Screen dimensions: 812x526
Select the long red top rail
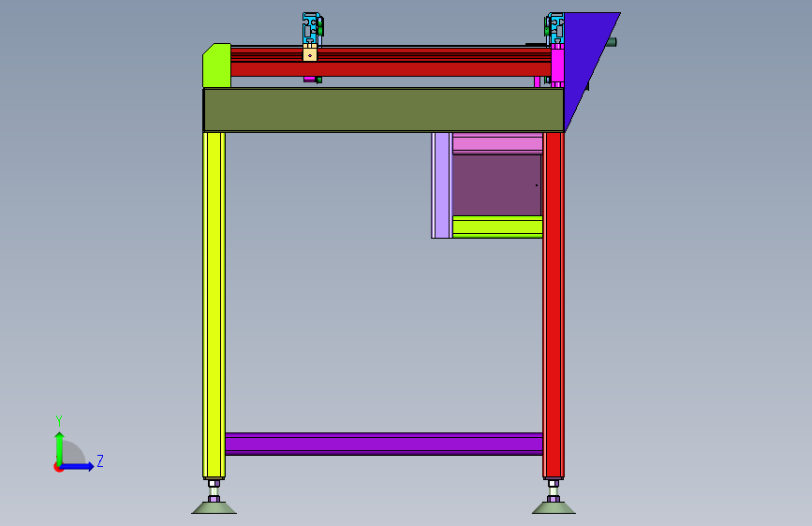click(x=391, y=62)
